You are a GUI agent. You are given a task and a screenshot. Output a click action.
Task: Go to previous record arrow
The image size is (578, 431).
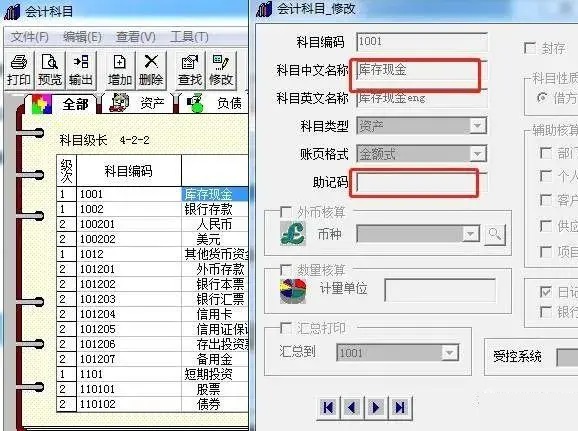[352, 407]
